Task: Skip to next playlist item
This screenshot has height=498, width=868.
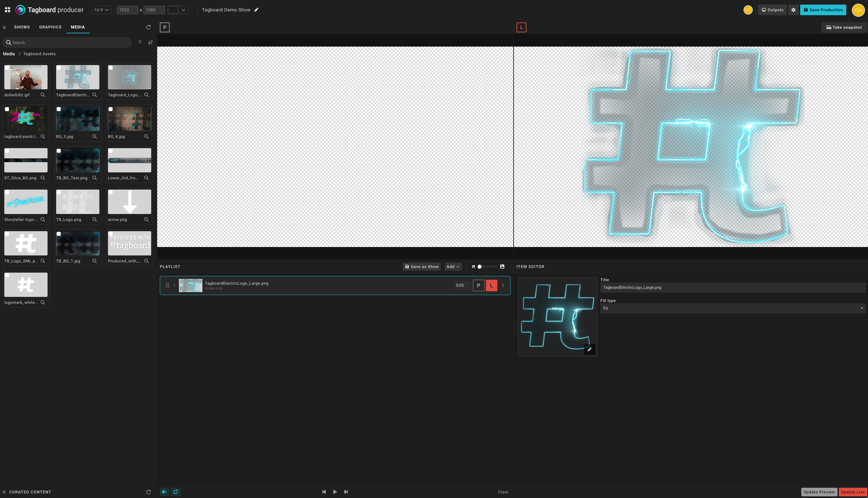Action: click(x=346, y=492)
